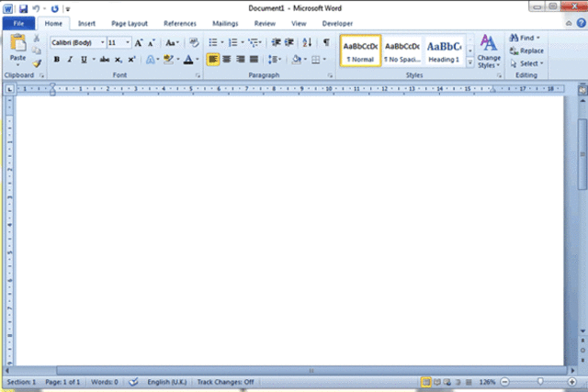Click the zoom slider handle

click(540, 382)
